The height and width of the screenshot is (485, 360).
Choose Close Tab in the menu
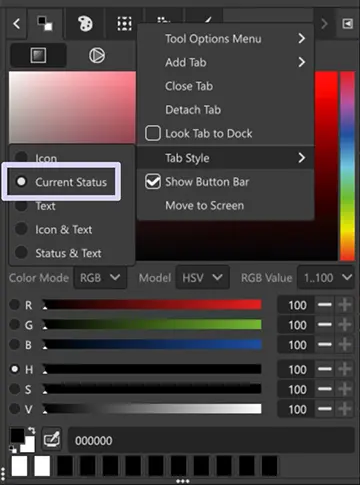tap(226, 86)
